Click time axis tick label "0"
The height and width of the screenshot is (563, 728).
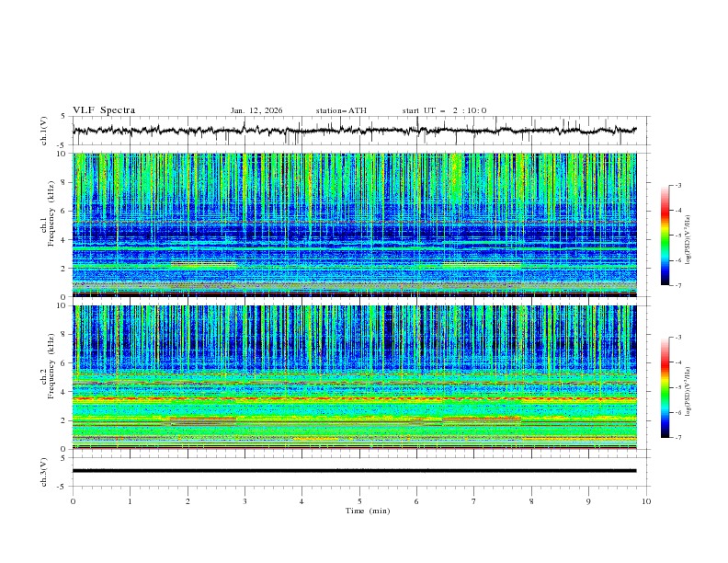(x=73, y=501)
